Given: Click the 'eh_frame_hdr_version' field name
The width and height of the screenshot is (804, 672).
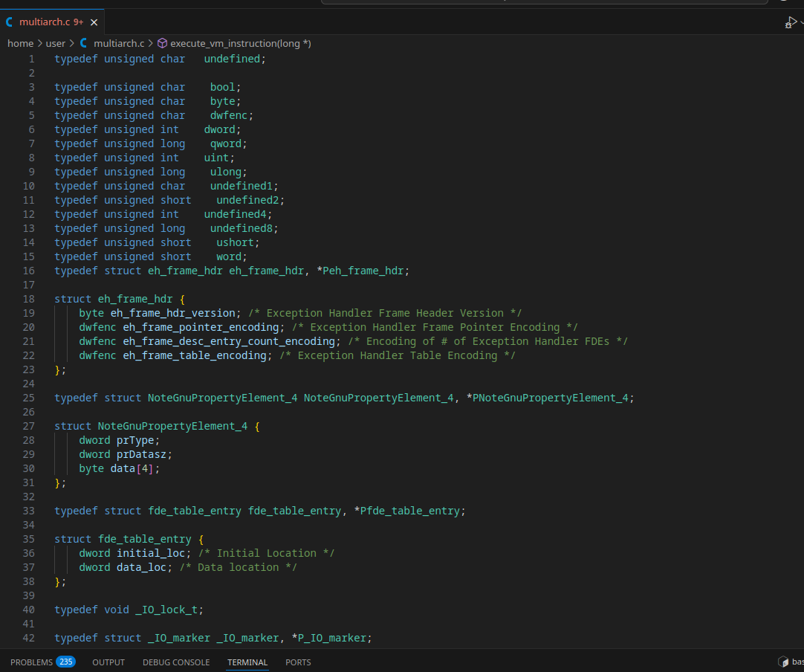Looking at the screenshot, I should coord(173,313).
